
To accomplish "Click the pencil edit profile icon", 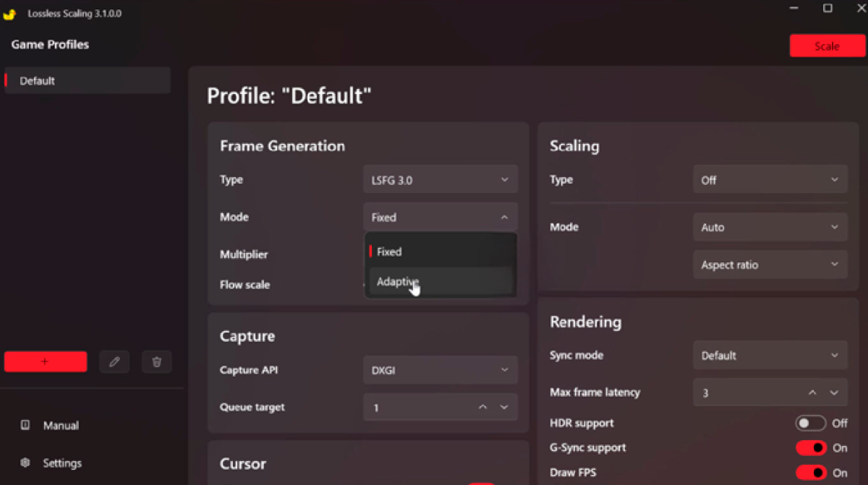I will click(x=114, y=361).
